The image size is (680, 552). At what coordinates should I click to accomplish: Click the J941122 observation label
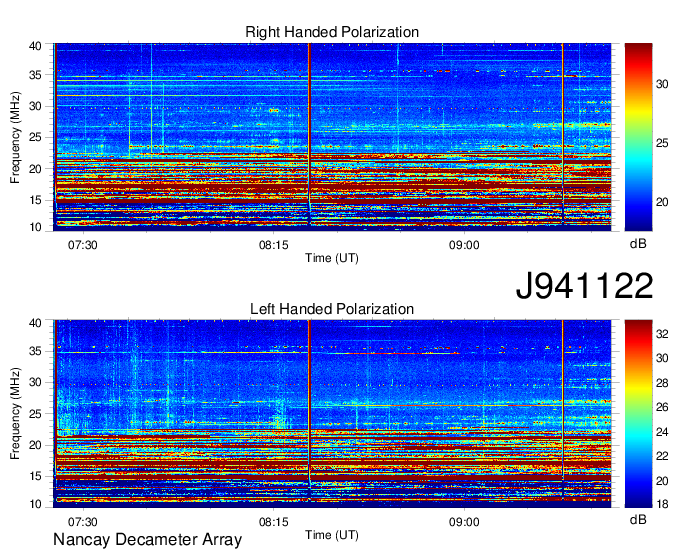click(x=584, y=285)
